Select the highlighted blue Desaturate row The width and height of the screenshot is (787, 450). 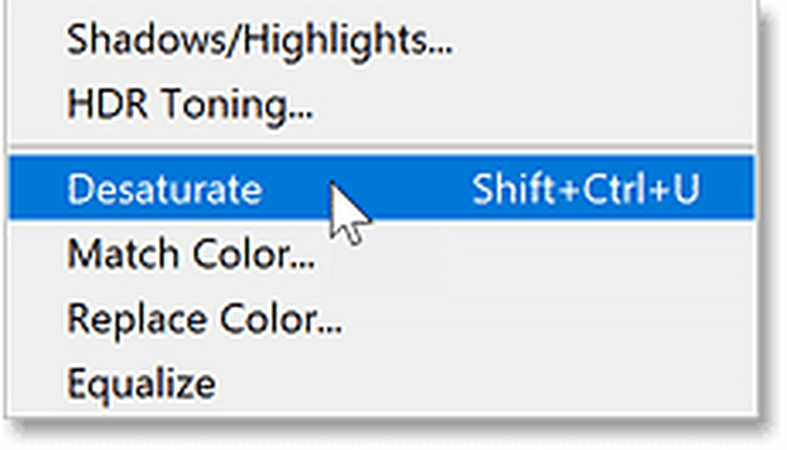coord(400,190)
